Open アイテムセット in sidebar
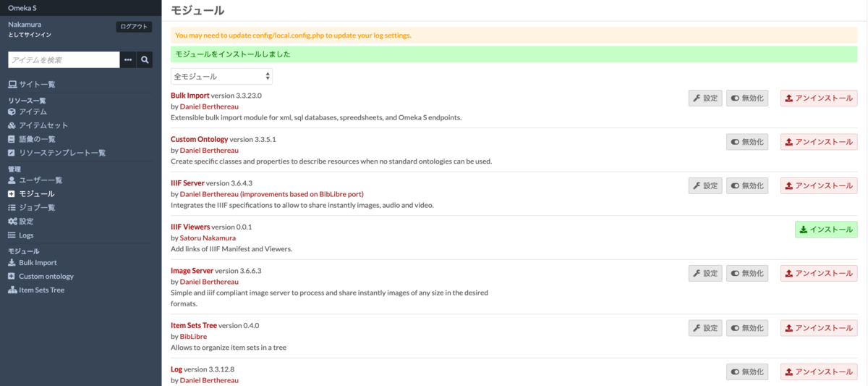Viewport: 868px width, 386px height. tap(38, 125)
